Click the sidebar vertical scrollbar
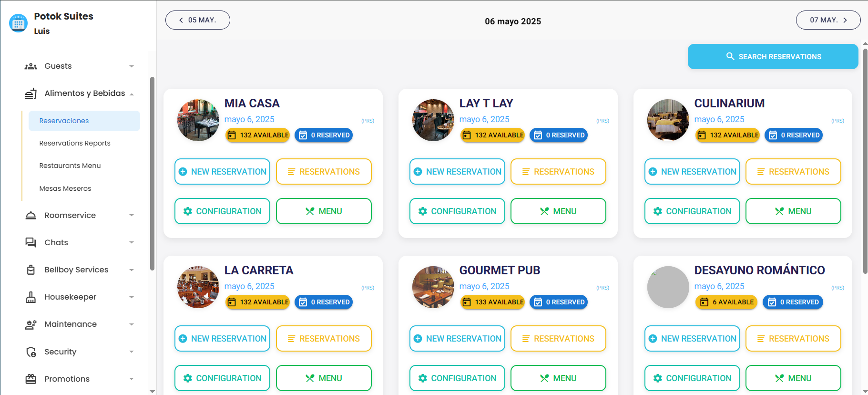The height and width of the screenshot is (395, 868). pos(152,174)
